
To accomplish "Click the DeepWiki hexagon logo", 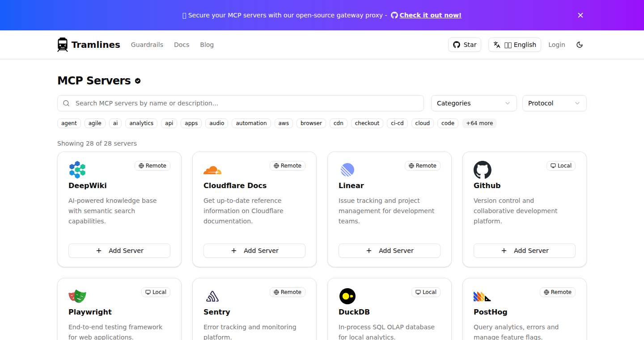I will click(x=77, y=170).
